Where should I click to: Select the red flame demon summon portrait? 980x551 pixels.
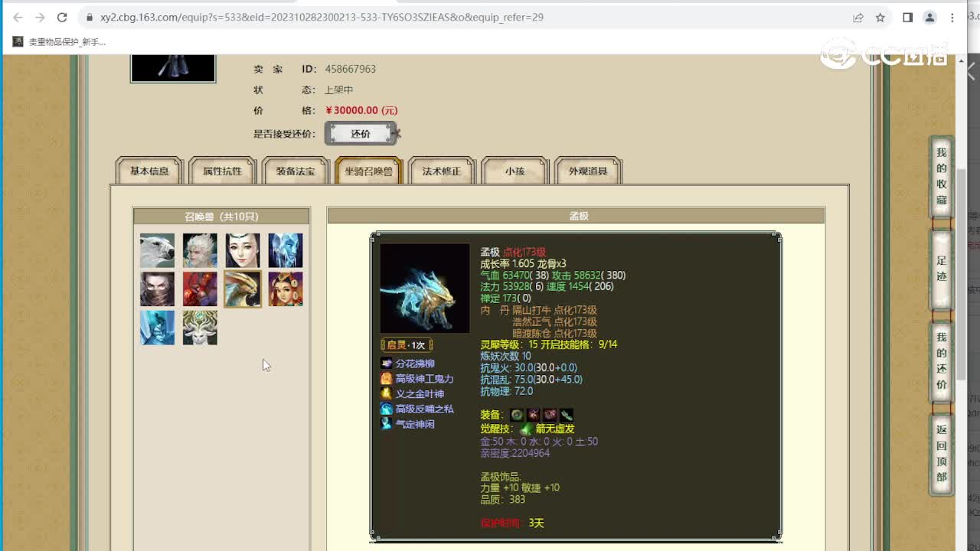[200, 289]
